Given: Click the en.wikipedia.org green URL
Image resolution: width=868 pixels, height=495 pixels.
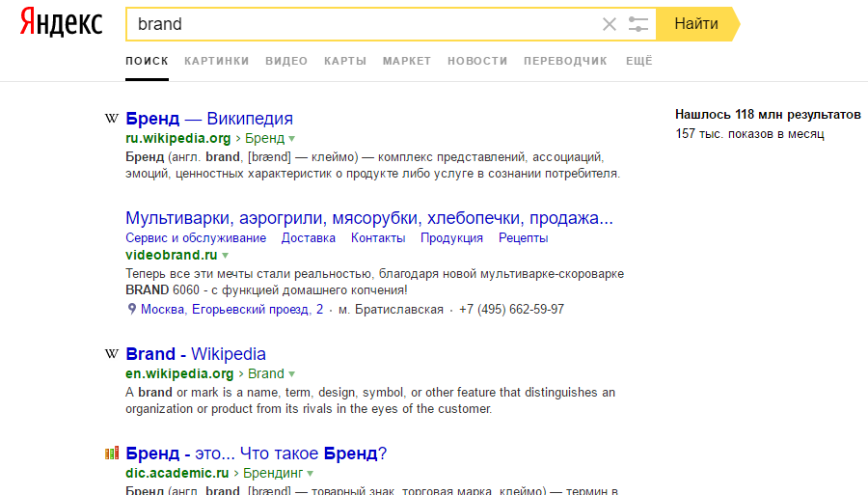Looking at the screenshot, I should coord(179,373).
